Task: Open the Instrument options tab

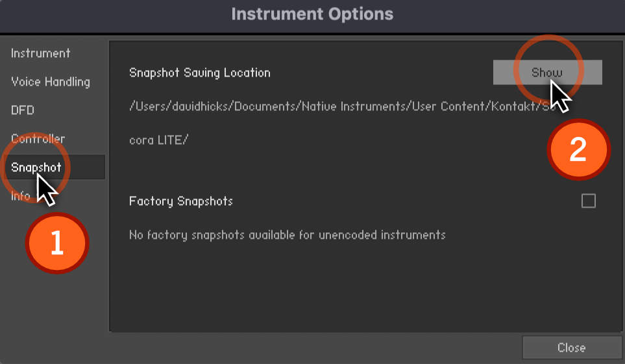Action: pyautogui.click(x=41, y=53)
